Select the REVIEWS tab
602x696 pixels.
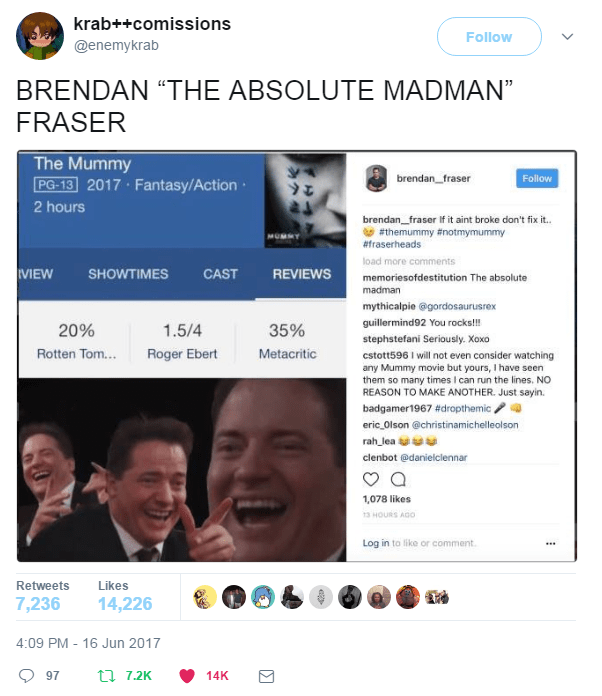point(301,274)
